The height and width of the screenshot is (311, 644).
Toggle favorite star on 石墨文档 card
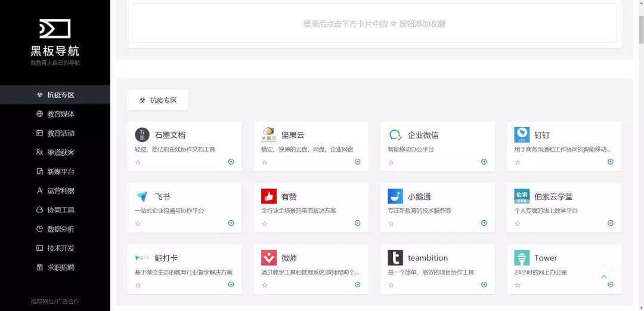click(x=138, y=162)
